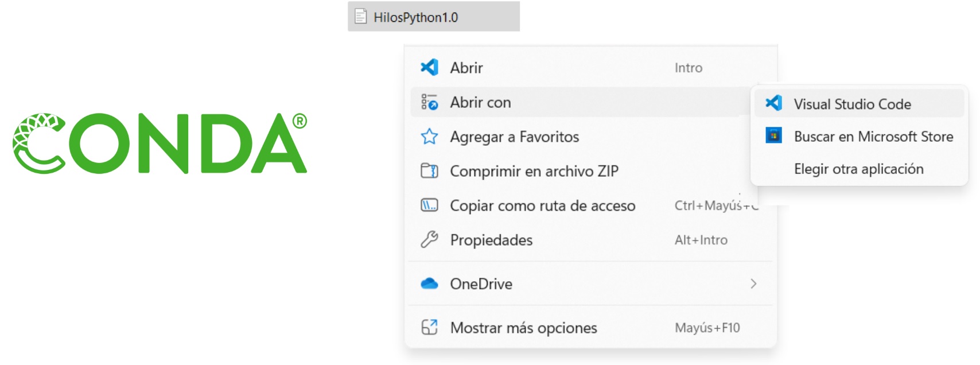Click the Copiar como ruta de acceso icon
The image size is (980, 365).
pos(429,205)
